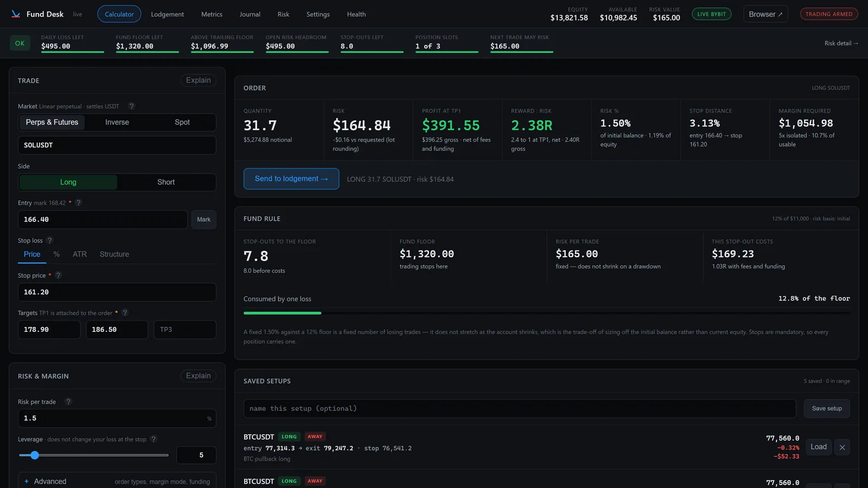Open the Browser external link button
The height and width of the screenshot is (488, 868).
[765, 14]
